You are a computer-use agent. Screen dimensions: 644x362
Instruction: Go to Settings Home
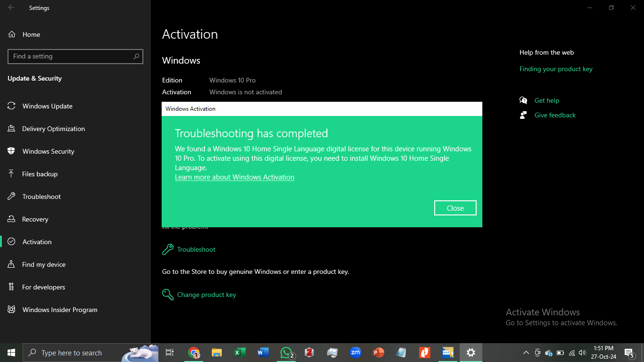pos(75,34)
